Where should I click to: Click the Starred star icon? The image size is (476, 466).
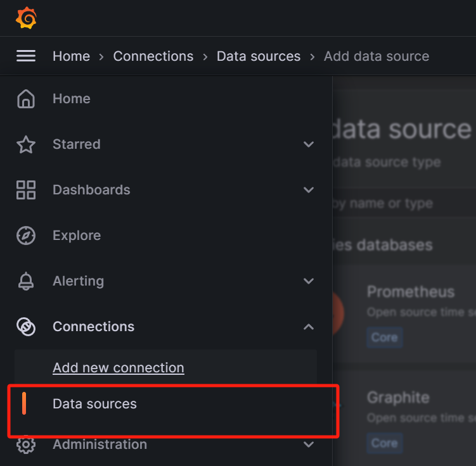click(x=26, y=144)
